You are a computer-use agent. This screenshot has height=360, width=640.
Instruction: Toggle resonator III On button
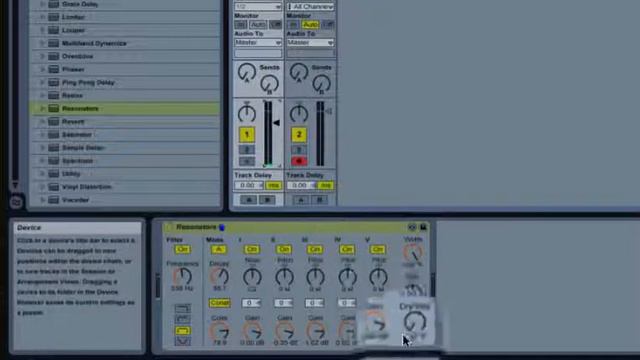click(315, 249)
